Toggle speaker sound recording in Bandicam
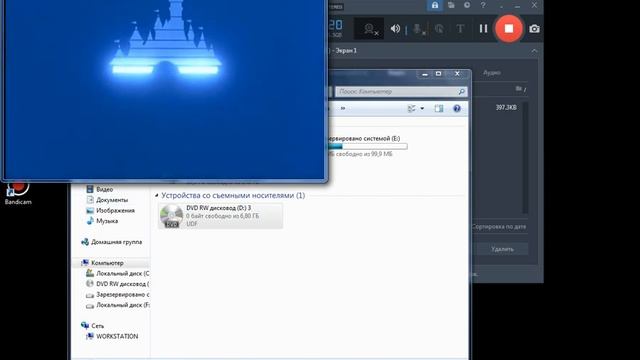 tap(395, 29)
